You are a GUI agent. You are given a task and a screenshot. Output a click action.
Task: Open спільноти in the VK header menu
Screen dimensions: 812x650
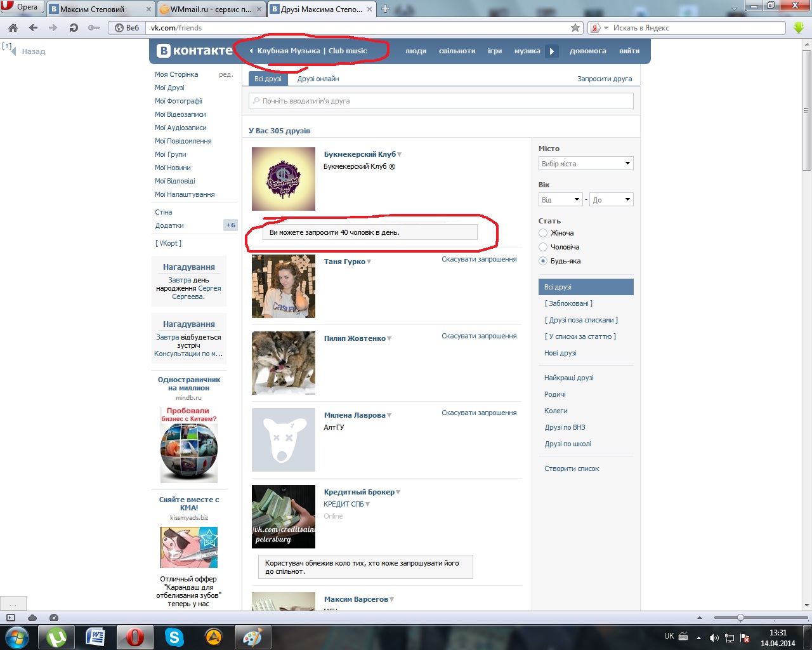pos(457,51)
